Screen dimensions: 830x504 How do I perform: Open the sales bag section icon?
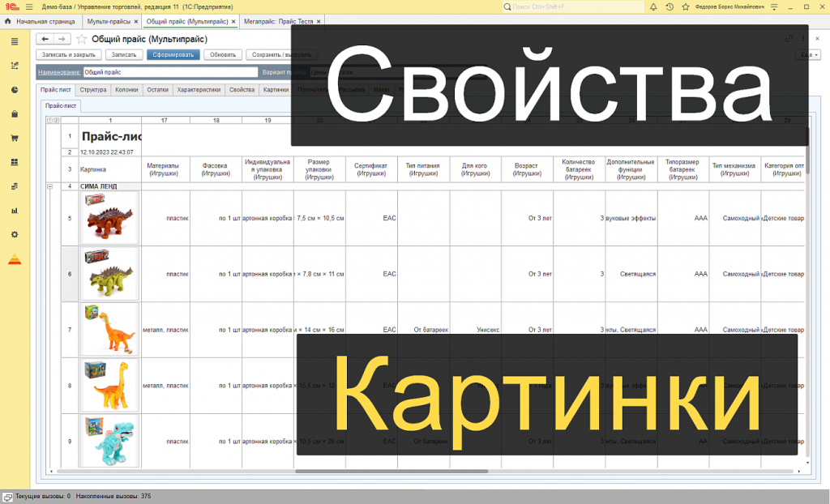(15, 113)
